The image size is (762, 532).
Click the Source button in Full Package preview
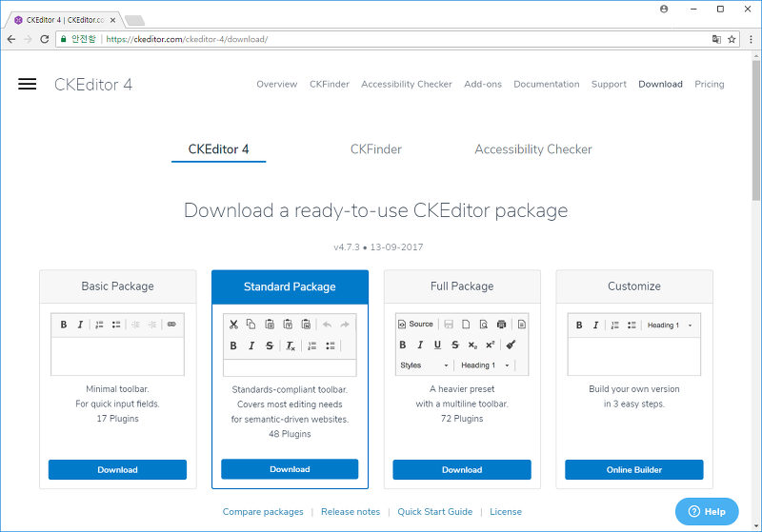pos(415,324)
